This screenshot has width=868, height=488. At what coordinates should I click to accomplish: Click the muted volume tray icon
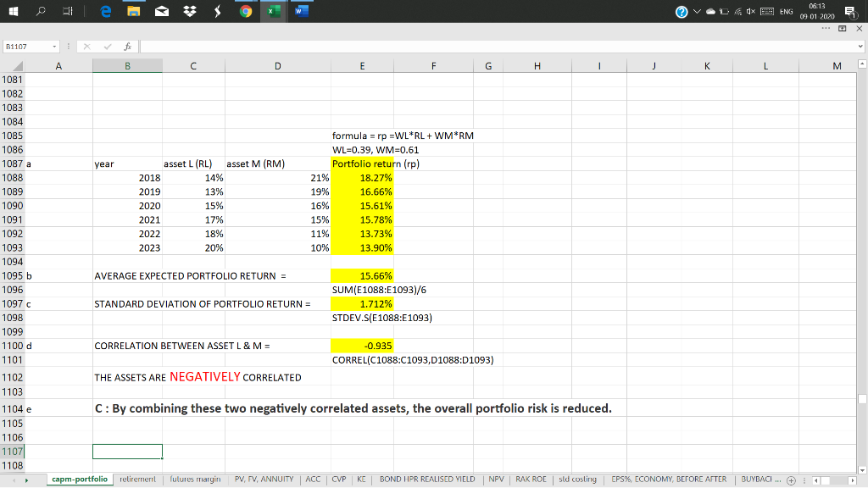(x=751, y=12)
